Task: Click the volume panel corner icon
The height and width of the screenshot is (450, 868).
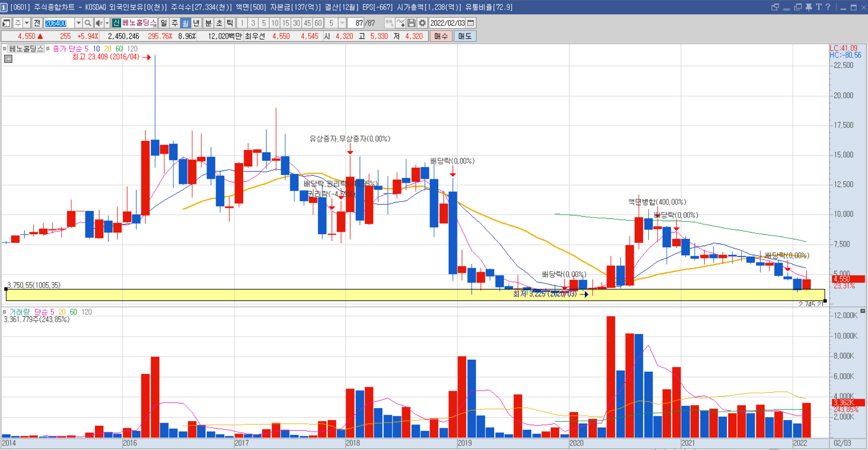Action: pos(863,311)
